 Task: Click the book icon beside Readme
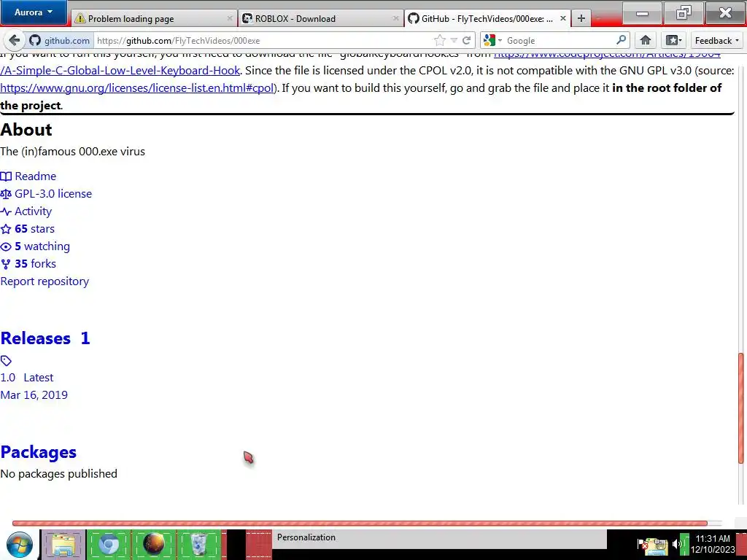coord(6,176)
